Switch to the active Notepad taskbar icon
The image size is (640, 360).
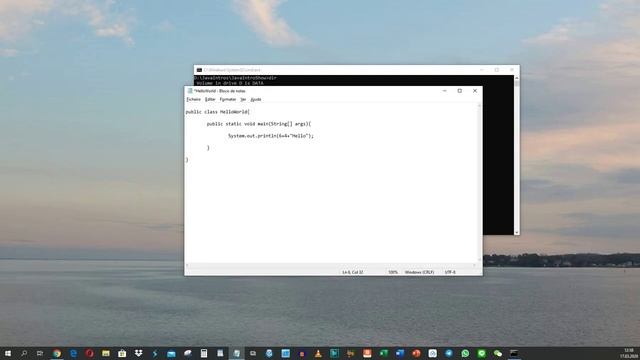tap(236, 353)
